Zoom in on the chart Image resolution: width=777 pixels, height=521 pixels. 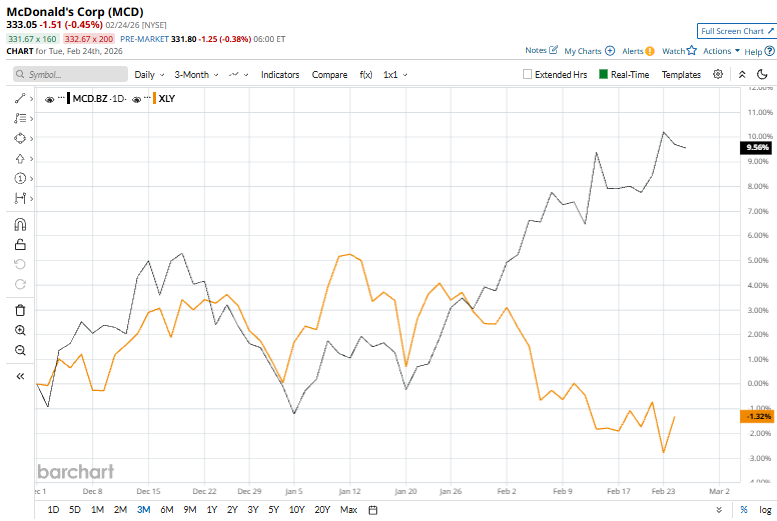coord(20,330)
